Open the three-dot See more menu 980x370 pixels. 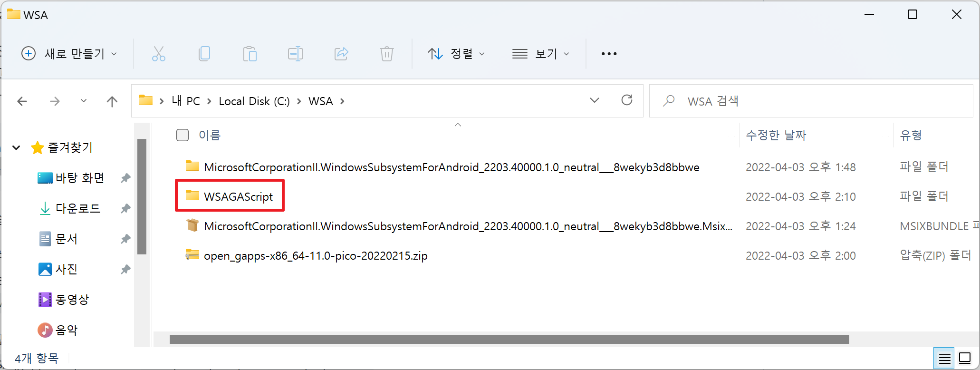tap(609, 54)
